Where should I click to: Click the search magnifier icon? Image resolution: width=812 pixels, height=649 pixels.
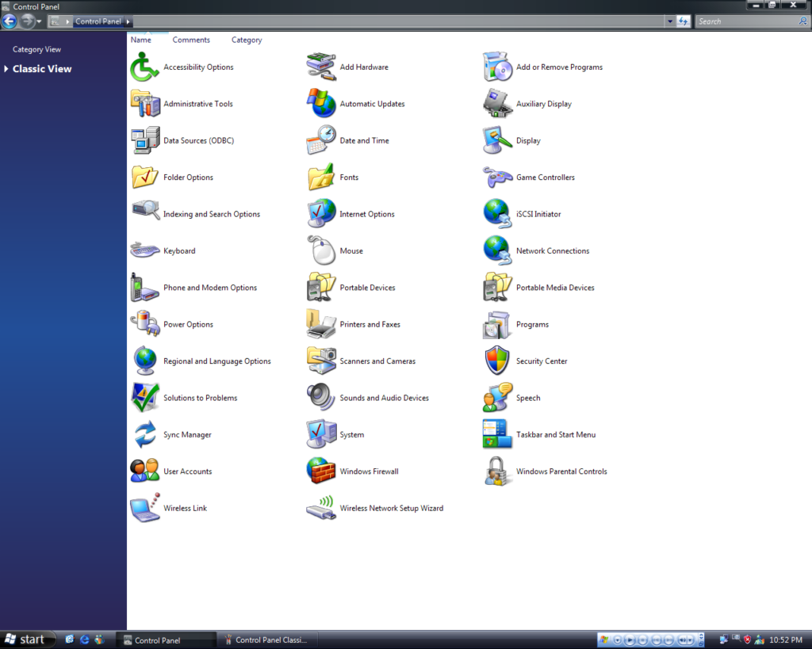pos(802,21)
